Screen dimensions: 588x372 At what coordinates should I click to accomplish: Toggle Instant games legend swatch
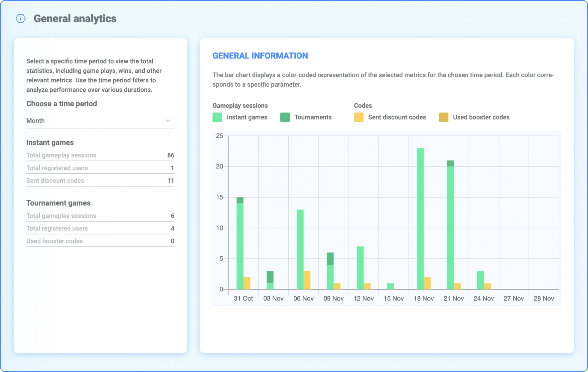point(217,117)
